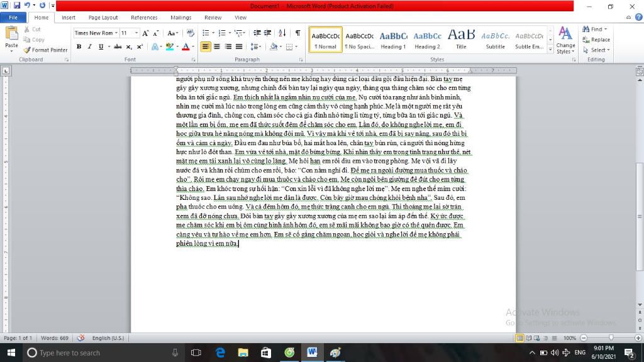The width and height of the screenshot is (644, 362).
Task: Apply strikethrough formatting
Action: click(x=118, y=47)
